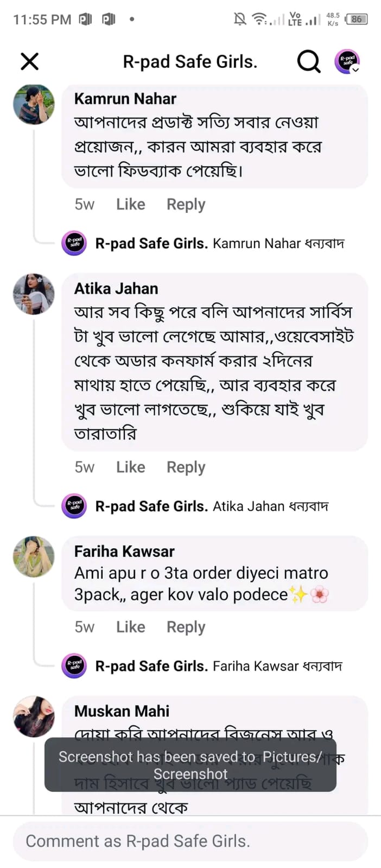Close the comments view with the X icon
The height and width of the screenshot is (868, 381).
[30, 61]
